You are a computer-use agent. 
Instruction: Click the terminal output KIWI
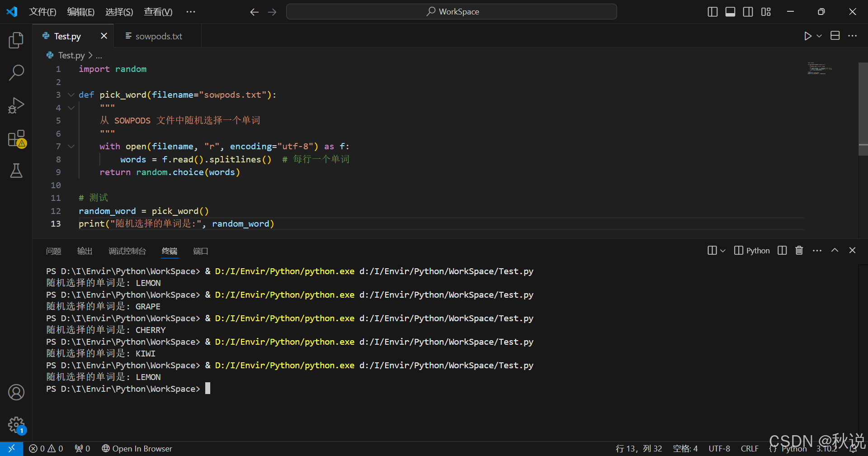146,354
